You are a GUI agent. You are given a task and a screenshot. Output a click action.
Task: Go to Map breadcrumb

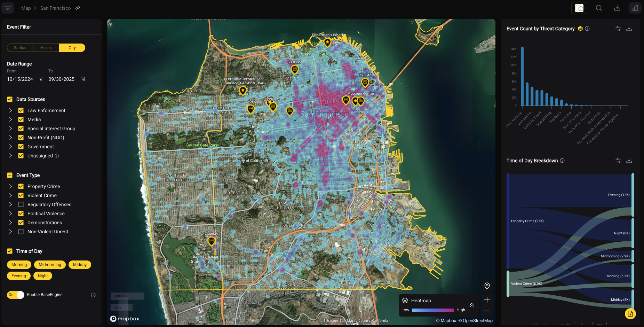pos(26,8)
